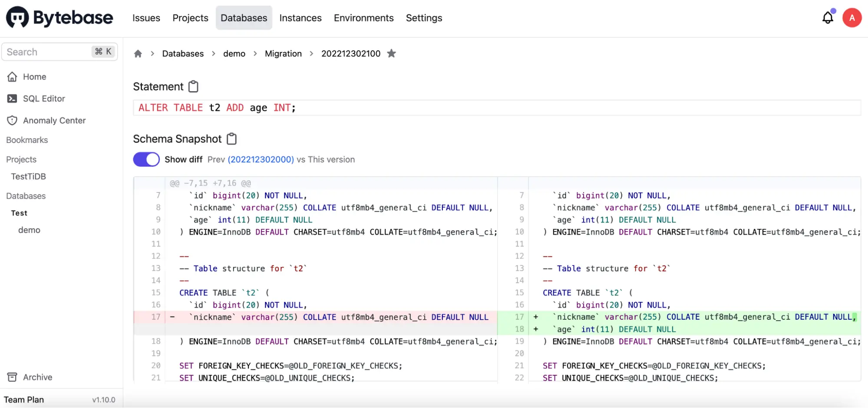Image resolution: width=868 pixels, height=408 pixels.
Task: Open previous version 202212302000 link
Action: pos(261,159)
